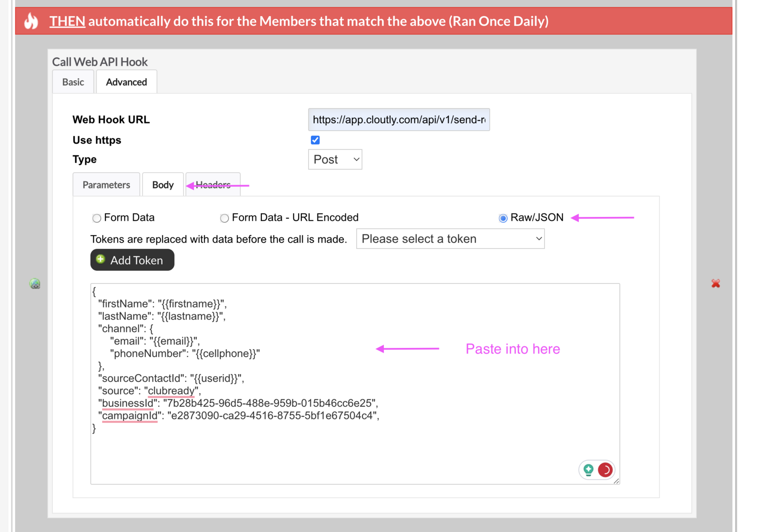Switch to the Basic tab
Image resolution: width=763 pixels, height=532 pixels.
point(73,82)
